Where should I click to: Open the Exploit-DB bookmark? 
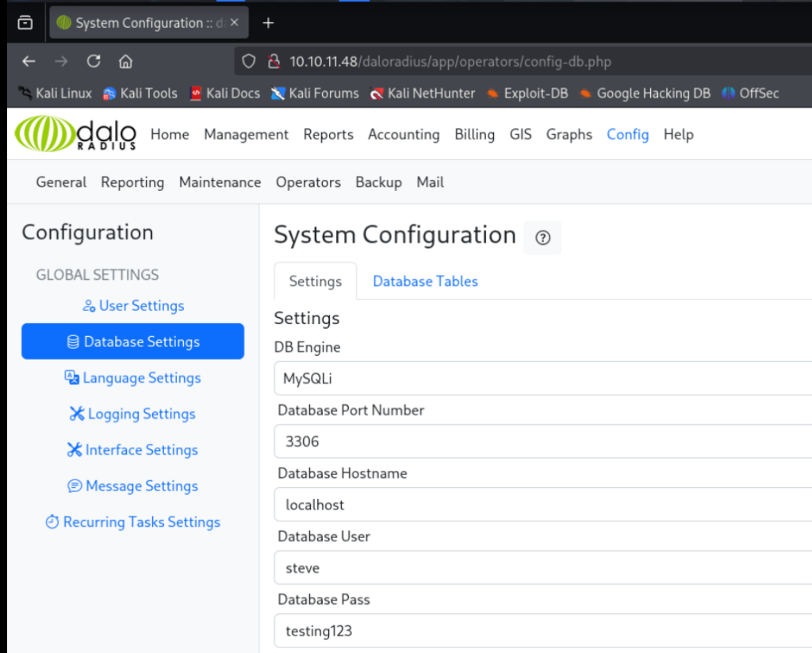[527, 94]
